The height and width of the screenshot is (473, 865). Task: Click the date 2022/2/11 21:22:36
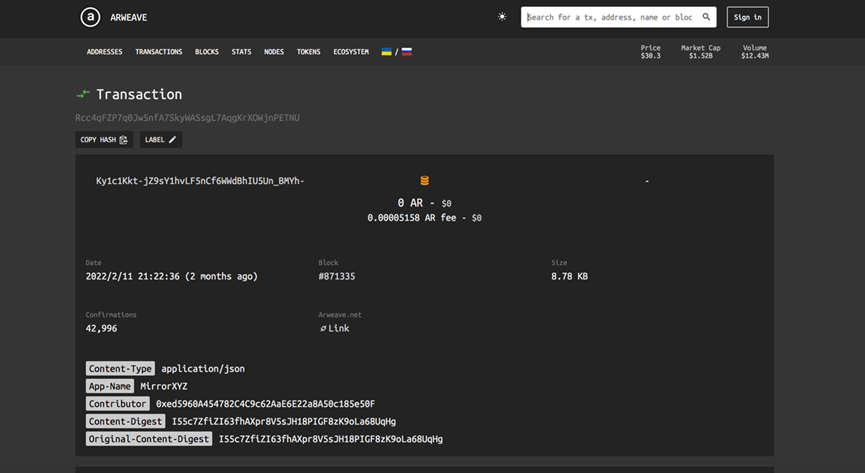coord(172,277)
